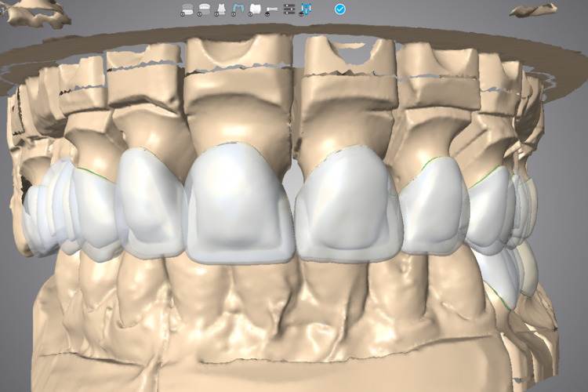Toggle white crown anatomy visibility icon
This screenshot has height=392, width=588.
click(x=255, y=9)
